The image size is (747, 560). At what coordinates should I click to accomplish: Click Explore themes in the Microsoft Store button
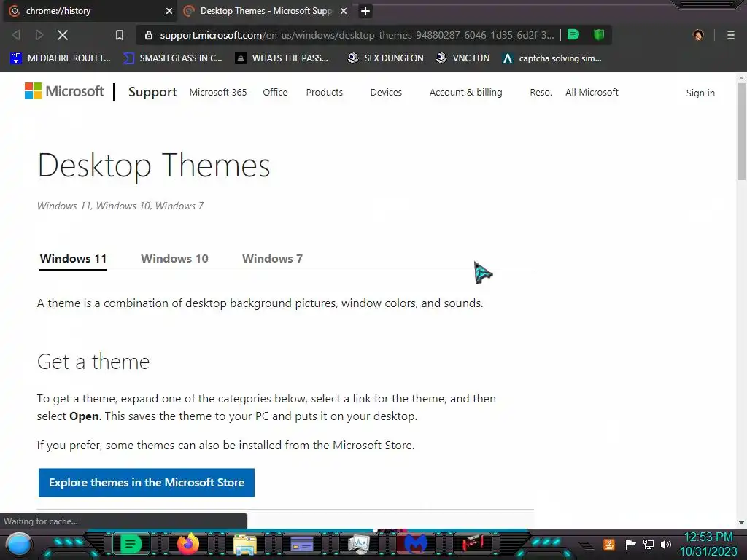[146, 483]
